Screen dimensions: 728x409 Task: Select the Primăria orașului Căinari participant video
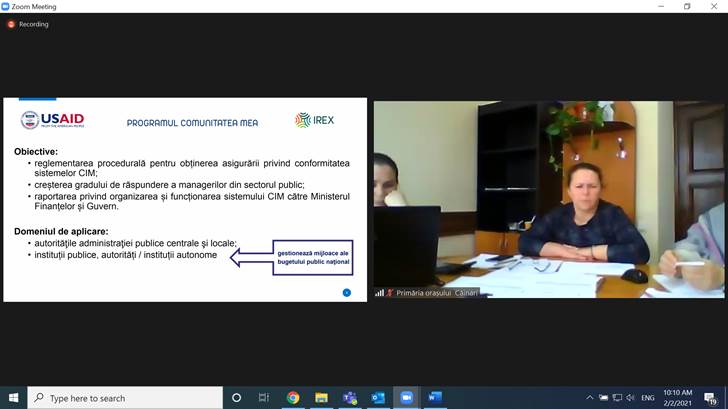pyautogui.click(x=549, y=199)
